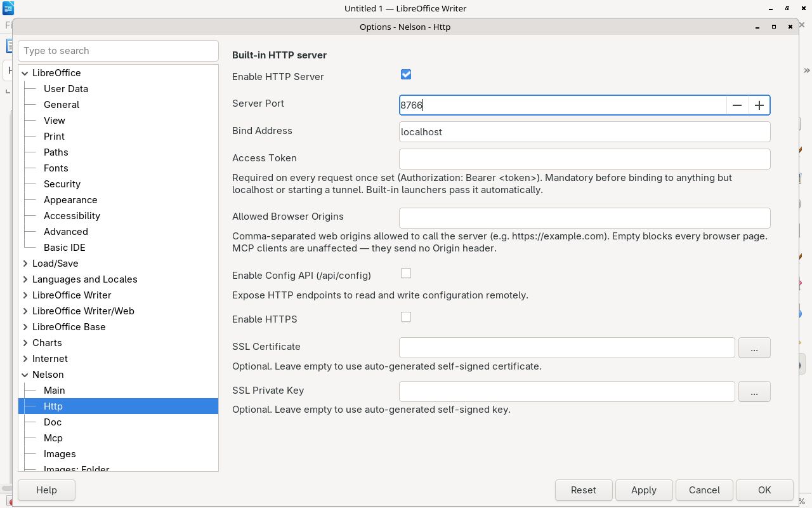Click into the Server Port field

[563, 105]
